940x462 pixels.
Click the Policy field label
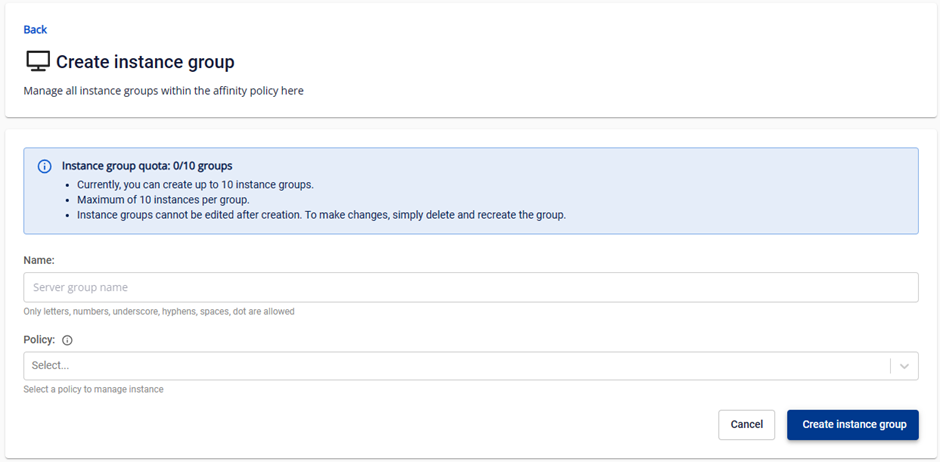tap(40, 340)
